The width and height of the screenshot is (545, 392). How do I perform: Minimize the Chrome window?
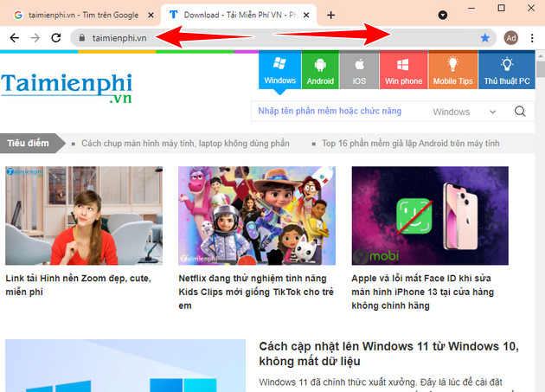click(471, 8)
